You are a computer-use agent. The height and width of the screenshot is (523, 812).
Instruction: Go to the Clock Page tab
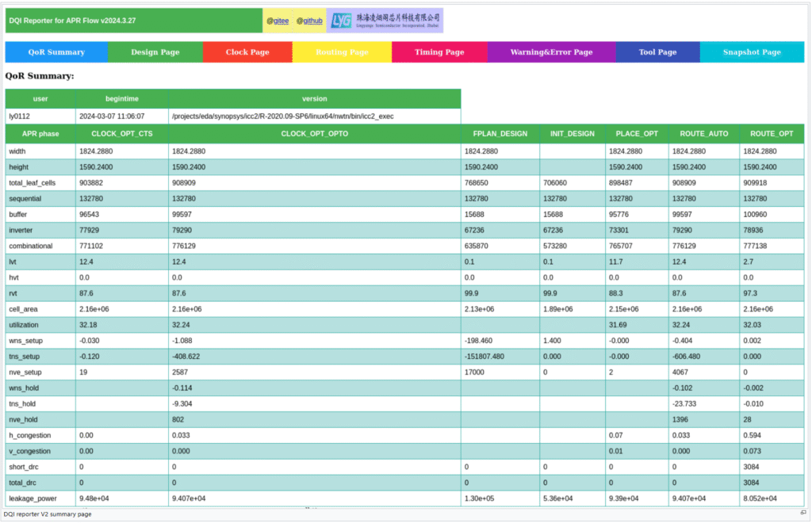(247, 52)
